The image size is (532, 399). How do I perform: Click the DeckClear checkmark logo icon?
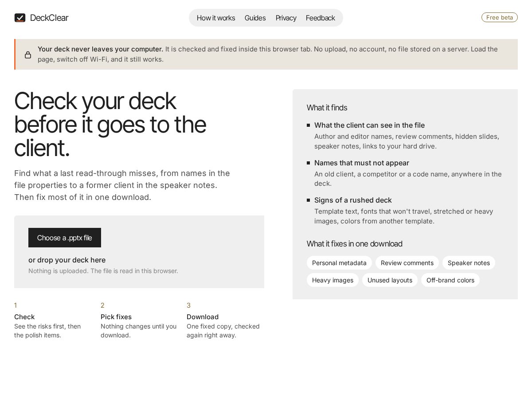tap(20, 18)
